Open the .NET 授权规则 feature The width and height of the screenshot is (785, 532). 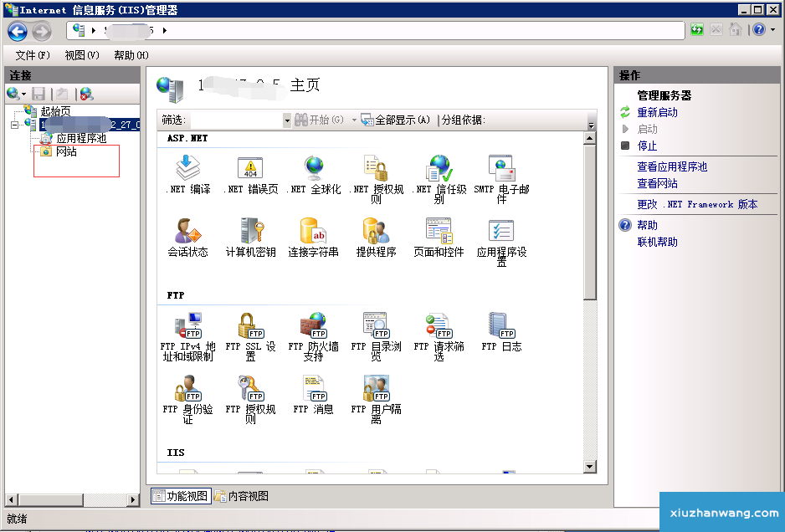click(x=376, y=179)
